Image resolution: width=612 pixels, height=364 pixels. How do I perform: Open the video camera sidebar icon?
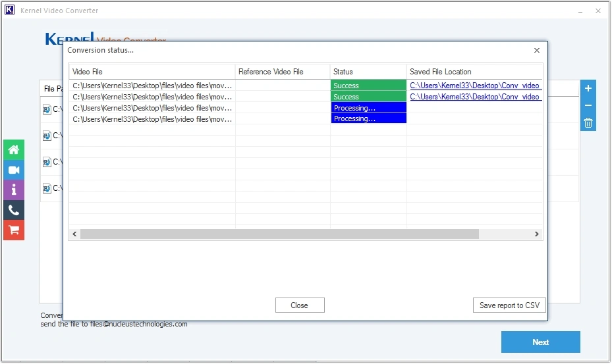coord(13,170)
